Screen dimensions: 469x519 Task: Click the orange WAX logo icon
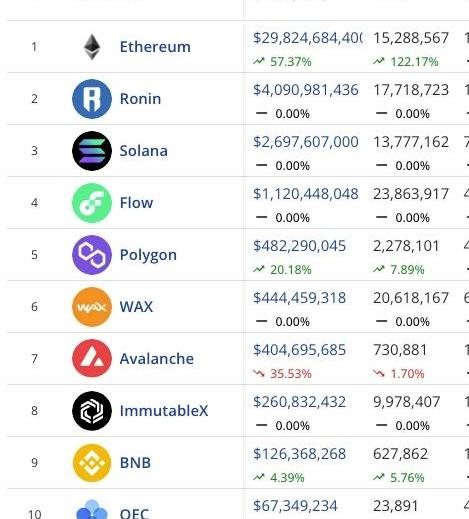tap(92, 307)
